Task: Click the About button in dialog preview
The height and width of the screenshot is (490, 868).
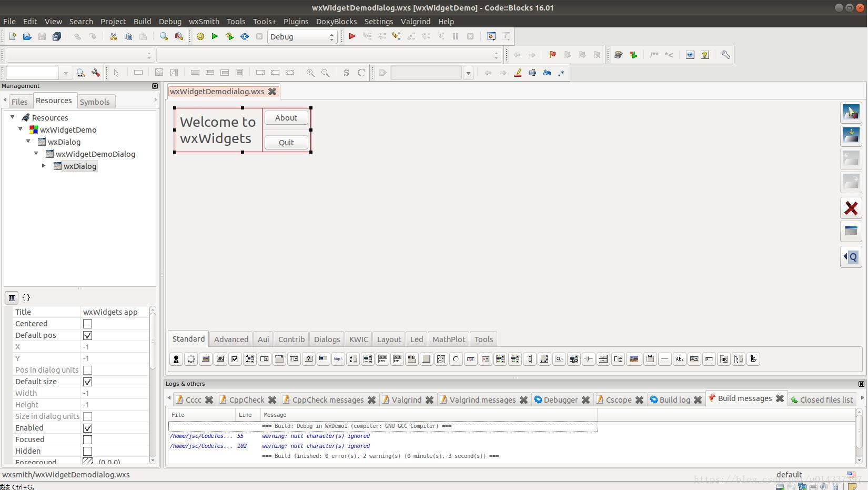Action: pyautogui.click(x=286, y=118)
